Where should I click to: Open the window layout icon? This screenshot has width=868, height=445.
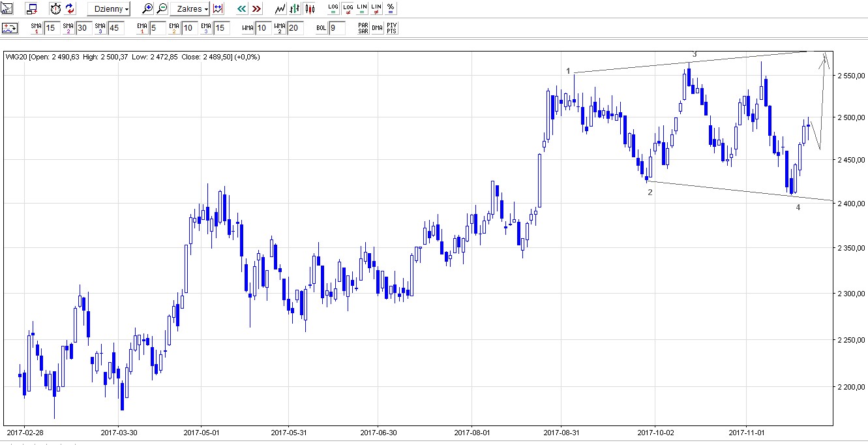coord(32,9)
